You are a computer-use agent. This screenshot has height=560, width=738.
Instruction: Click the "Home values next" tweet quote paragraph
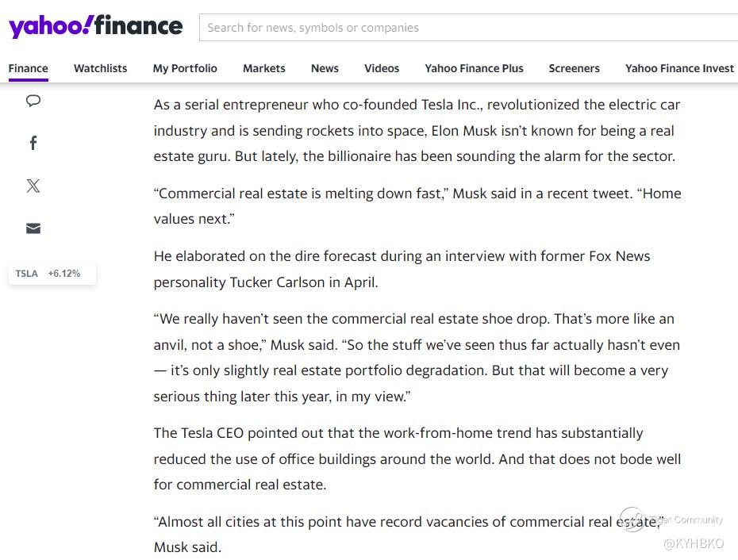pyautogui.click(x=417, y=205)
